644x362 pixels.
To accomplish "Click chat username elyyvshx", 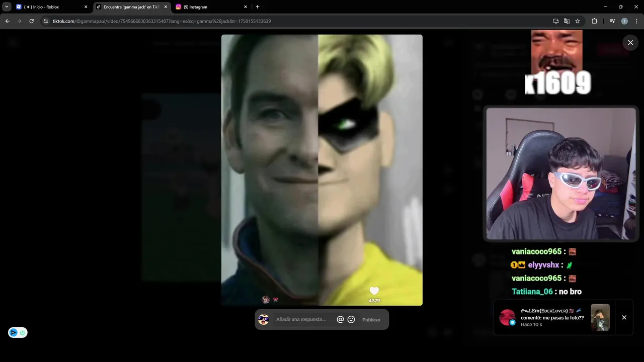I will (x=543, y=265).
